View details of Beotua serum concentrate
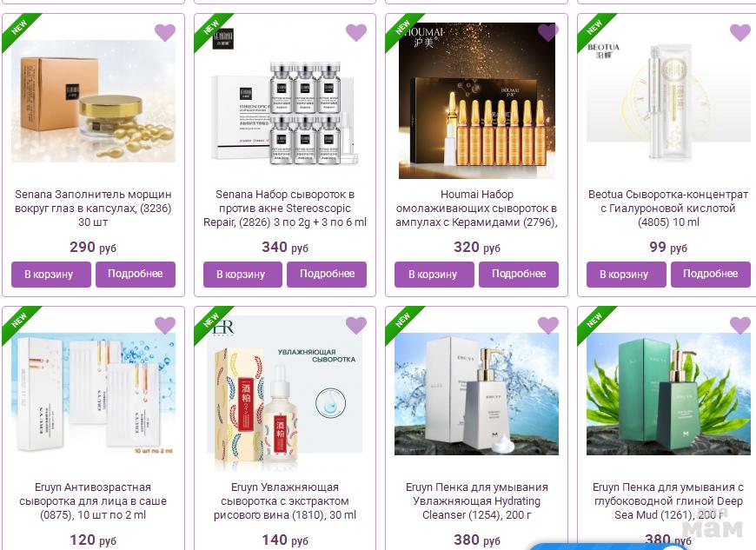This screenshot has width=756, height=550. pyautogui.click(x=711, y=275)
